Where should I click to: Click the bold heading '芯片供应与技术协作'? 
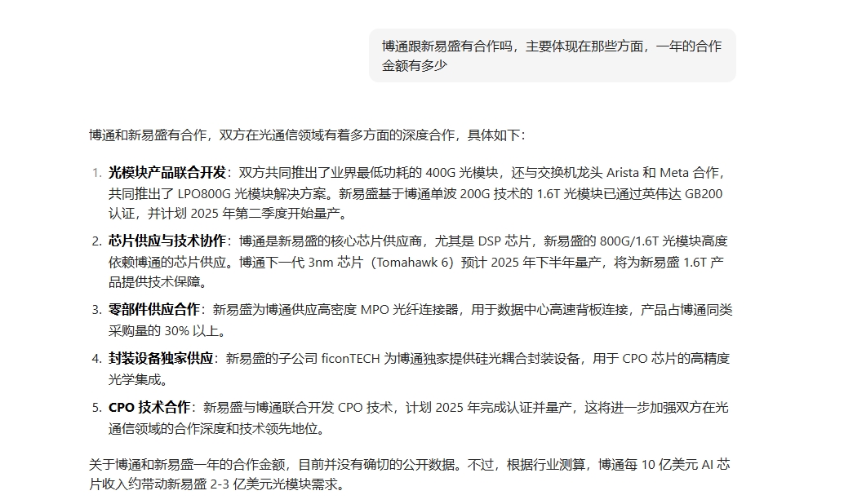pyautogui.click(x=167, y=241)
